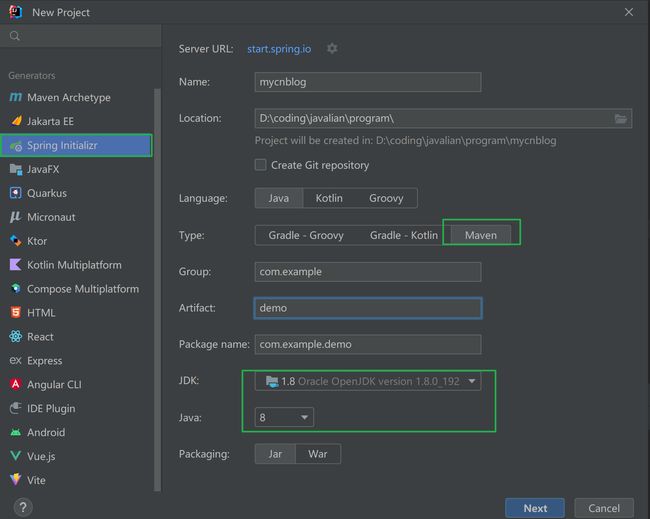Select War packaging
The width and height of the screenshot is (650, 519).
pos(318,454)
